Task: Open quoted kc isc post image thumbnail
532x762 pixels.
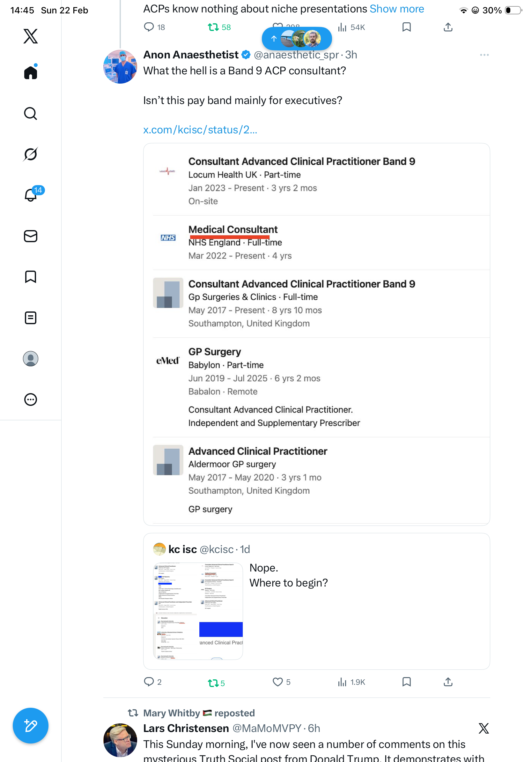Action: click(x=198, y=611)
